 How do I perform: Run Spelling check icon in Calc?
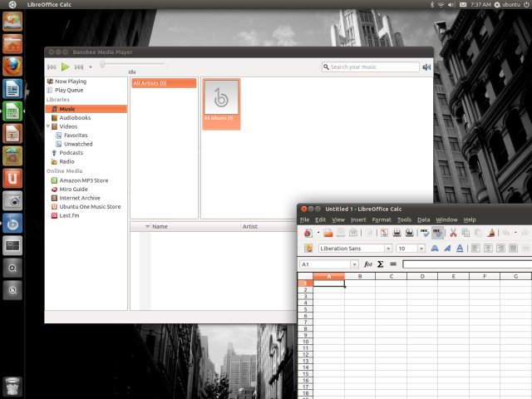tap(425, 233)
